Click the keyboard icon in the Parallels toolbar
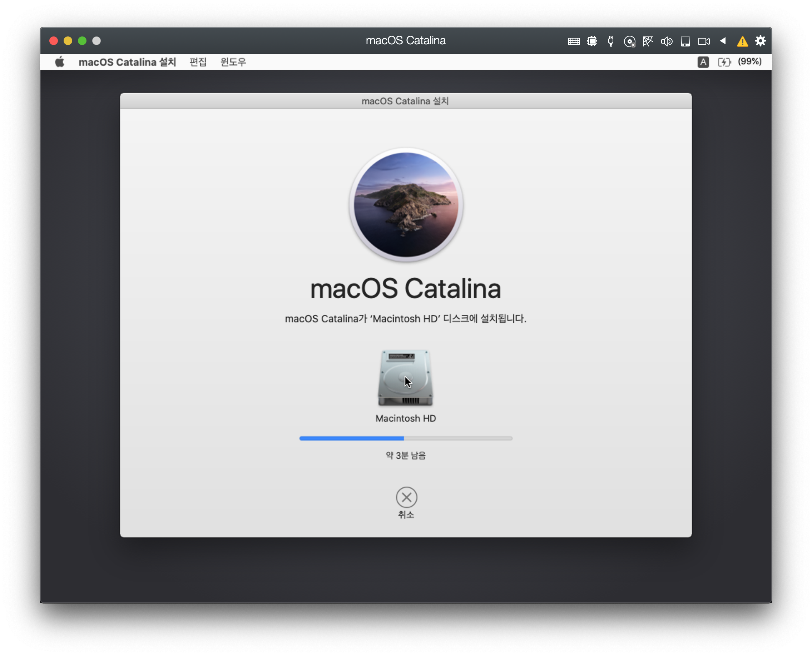This screenshot has width=812, height=656. (574, 41)
